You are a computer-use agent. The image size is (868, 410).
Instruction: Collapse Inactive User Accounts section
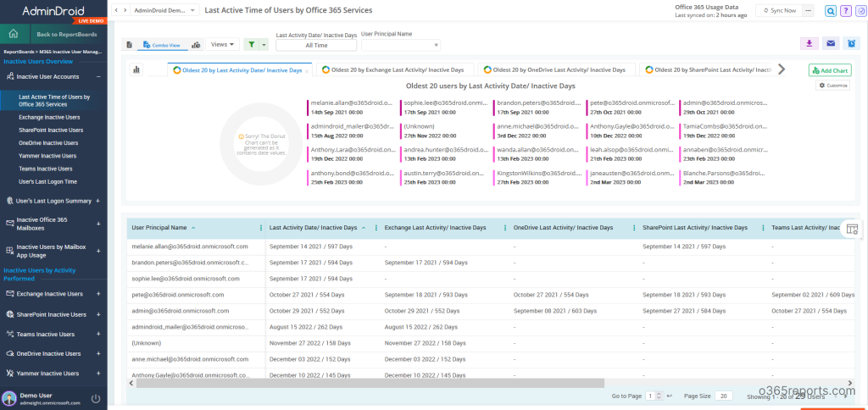coord(98,77)
